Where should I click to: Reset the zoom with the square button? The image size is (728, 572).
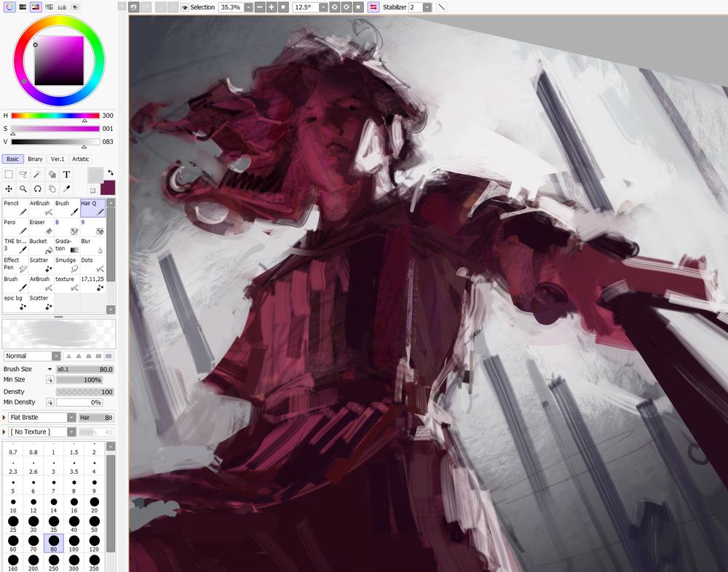click(x=283, y=7)
